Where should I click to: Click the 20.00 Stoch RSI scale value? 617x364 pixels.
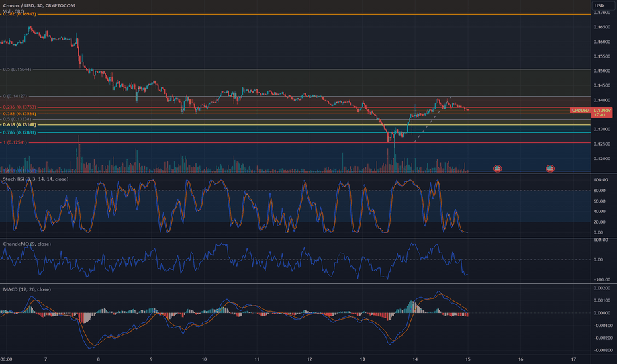pyautogui.click(x=599, y=222)
